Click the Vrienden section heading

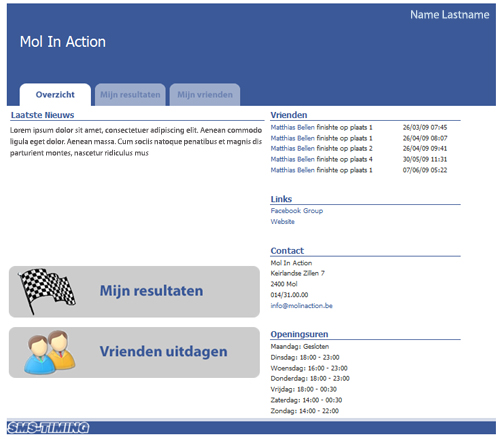click(289, 115)
